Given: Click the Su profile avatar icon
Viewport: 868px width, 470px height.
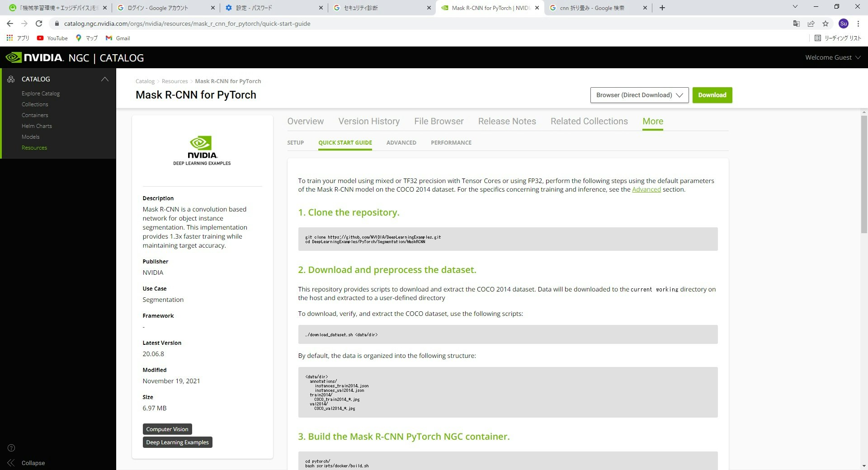Looking at the screenshot, I should pyautogui.click(x=844, y=23).
